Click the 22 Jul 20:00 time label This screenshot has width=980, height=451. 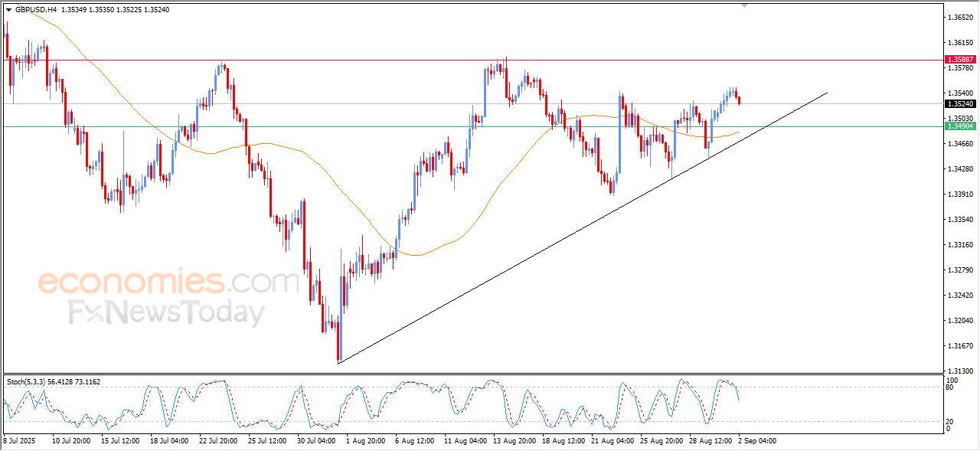218,441
